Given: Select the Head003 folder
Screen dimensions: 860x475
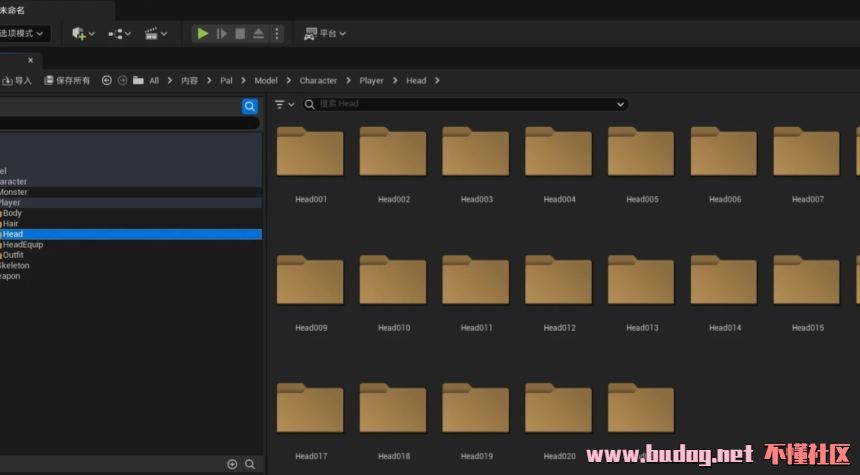Looking at the screenshot, I should [x=476, y=152].
